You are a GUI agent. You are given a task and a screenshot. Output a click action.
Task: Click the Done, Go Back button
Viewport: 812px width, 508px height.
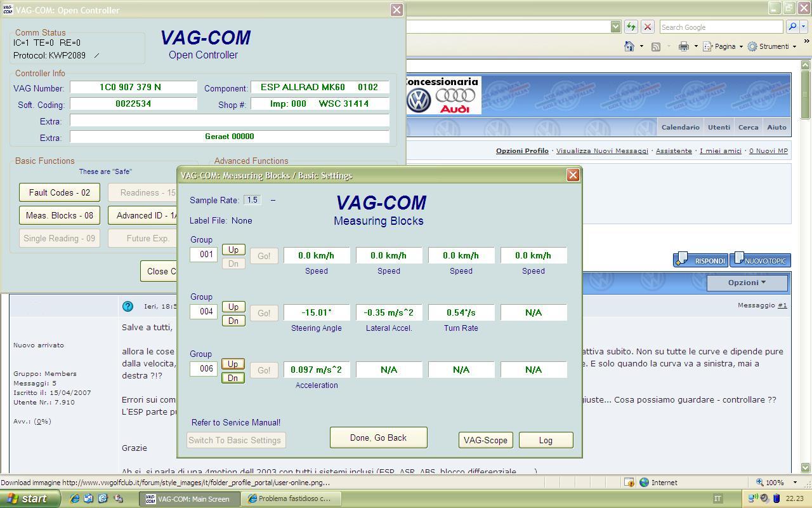(378, 438)
